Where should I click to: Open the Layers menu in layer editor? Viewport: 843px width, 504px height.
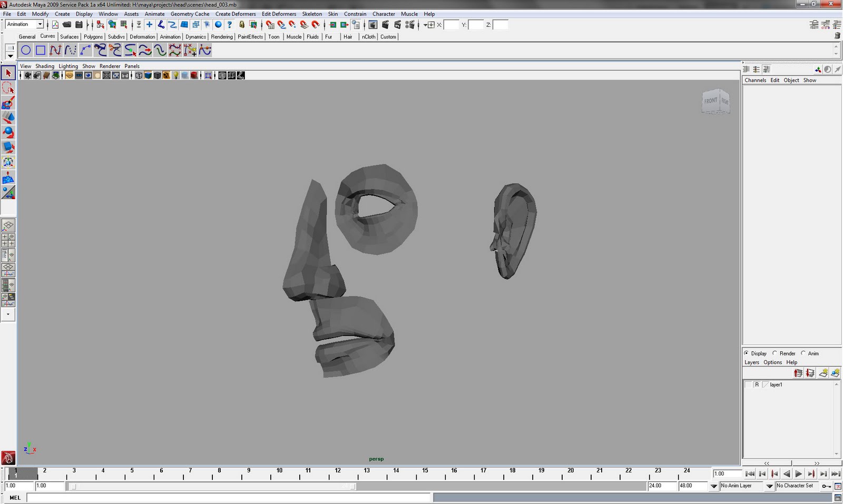pos(752,362)
